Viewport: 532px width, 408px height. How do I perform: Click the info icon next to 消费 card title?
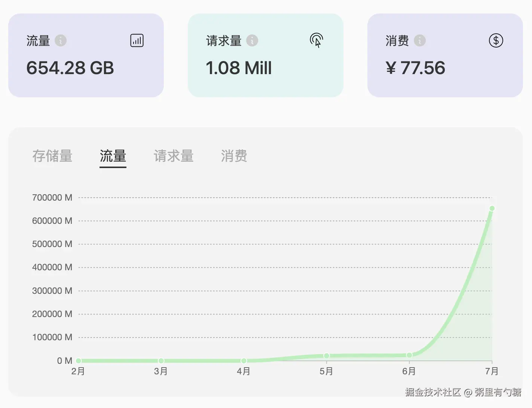[420, 40]
